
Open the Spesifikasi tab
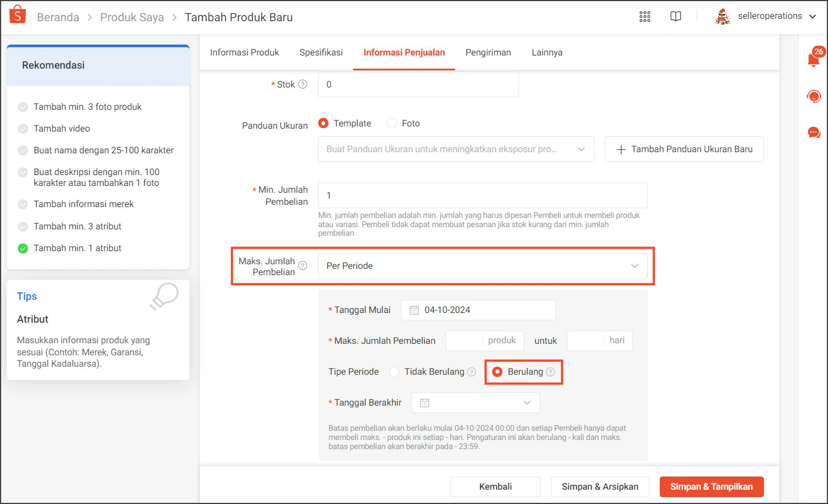pos(320,52)
